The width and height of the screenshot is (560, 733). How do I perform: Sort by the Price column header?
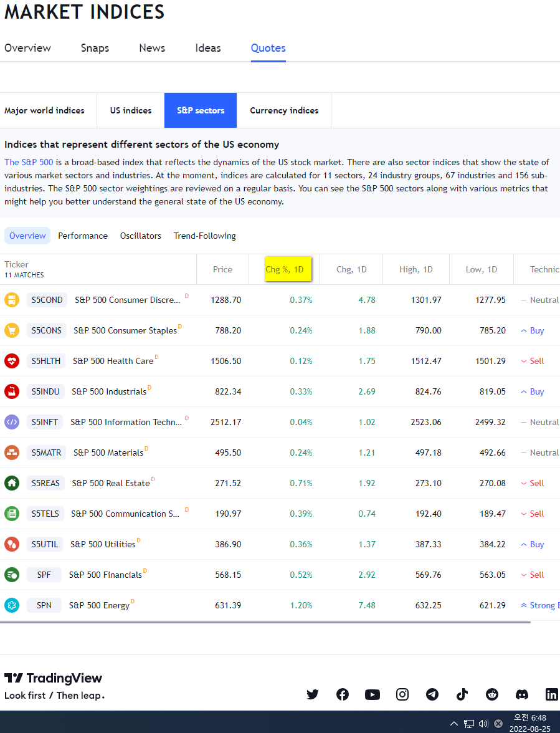(222, 269)
